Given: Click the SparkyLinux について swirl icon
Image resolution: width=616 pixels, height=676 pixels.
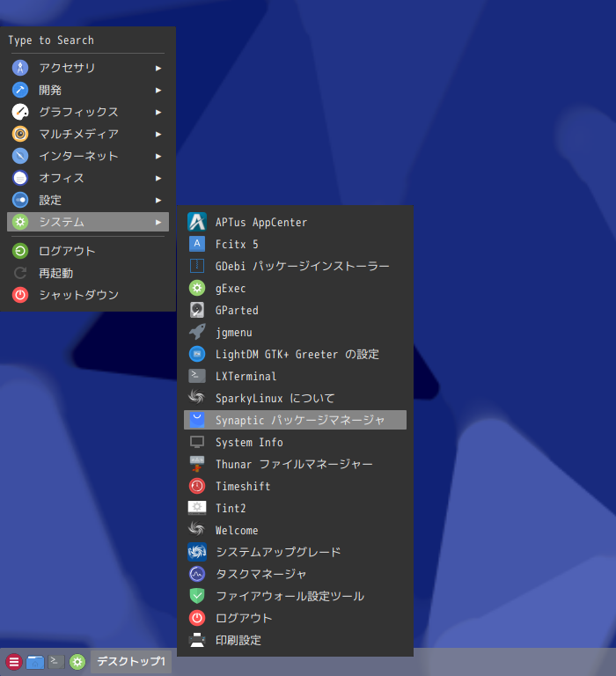Looking at the screenshot, I should (x=197, y=398).
